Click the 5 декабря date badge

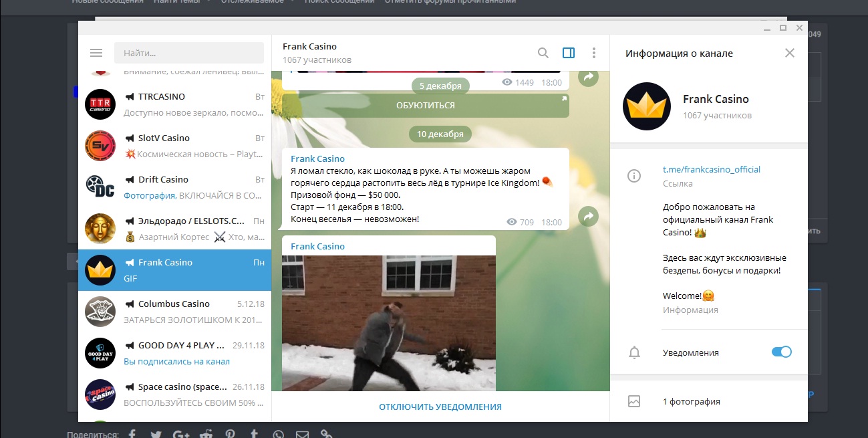pos(440,86)
